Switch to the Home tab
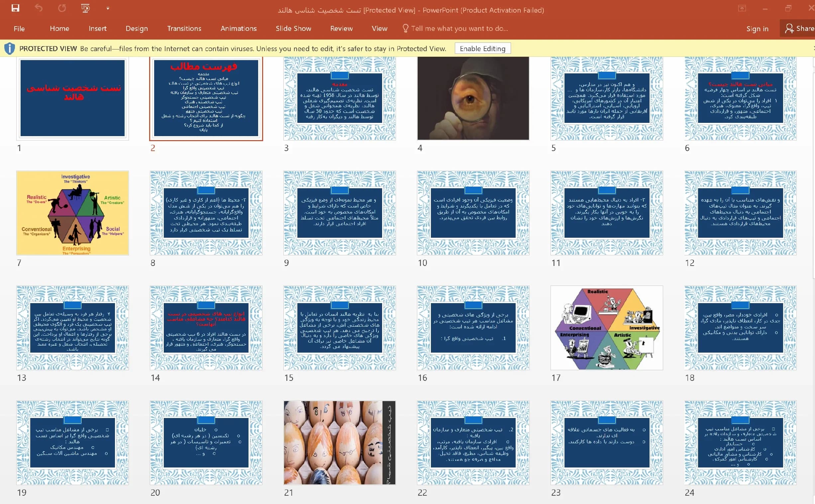Viewport: 815px width, 504px height. 59,29
